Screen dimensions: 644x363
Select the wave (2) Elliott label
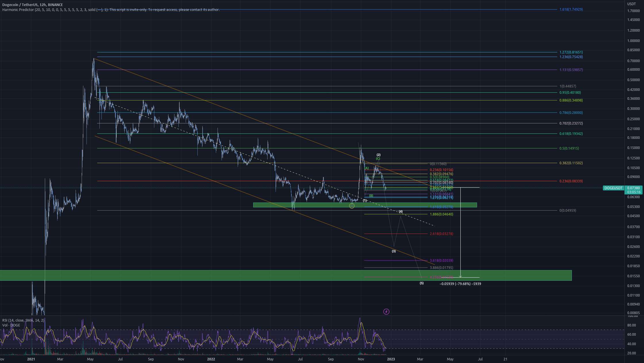coord(378,155)
